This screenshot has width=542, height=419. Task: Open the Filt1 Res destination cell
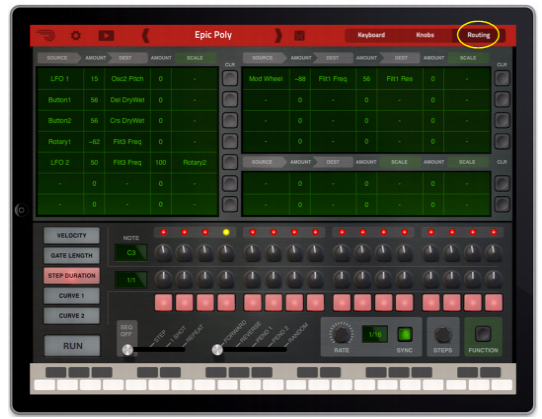400,79
